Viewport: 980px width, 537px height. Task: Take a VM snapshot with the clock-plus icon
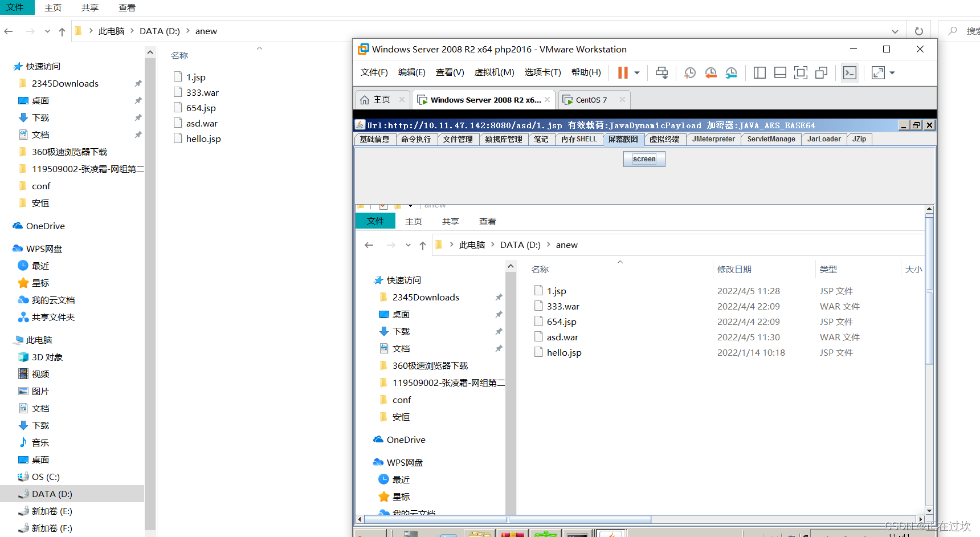pos(690,72)
